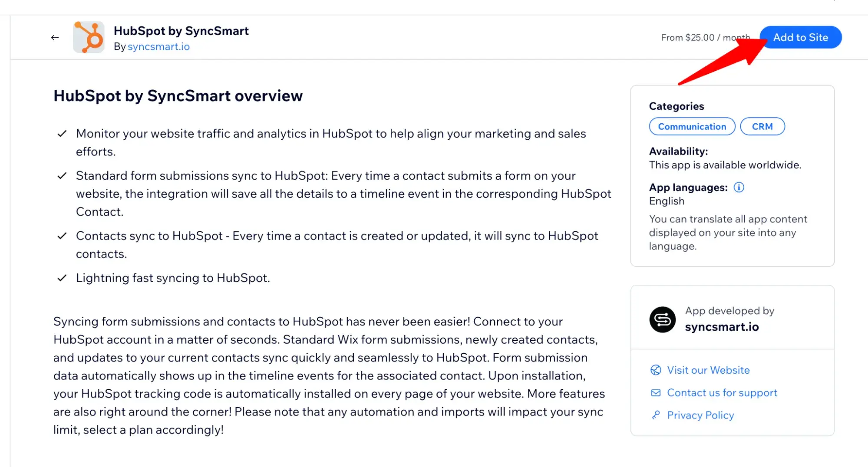The image size is (868, 467).
Task: Click the envelope icon for support contact
Action: coord(656,393)
